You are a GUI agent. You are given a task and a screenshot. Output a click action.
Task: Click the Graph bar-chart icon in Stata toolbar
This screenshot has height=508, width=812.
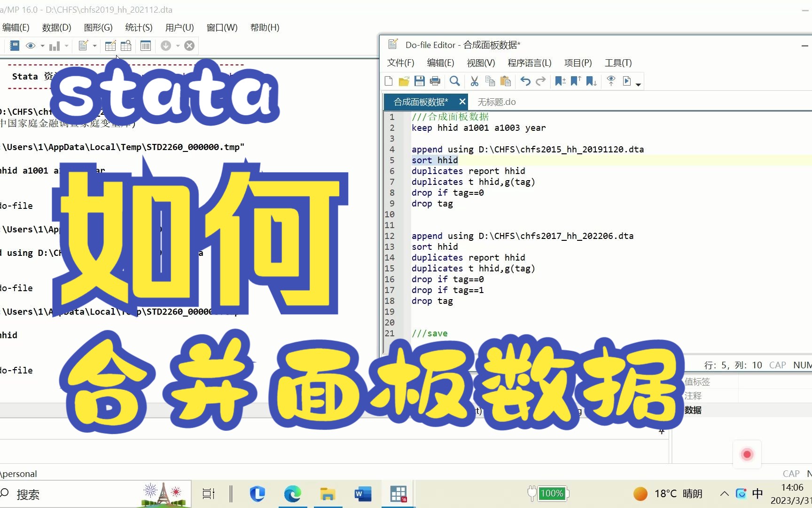pos(55,46)
